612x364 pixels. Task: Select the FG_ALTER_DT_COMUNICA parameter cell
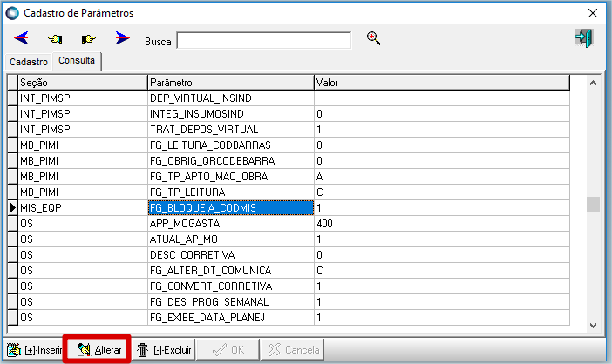pos(231,271)
